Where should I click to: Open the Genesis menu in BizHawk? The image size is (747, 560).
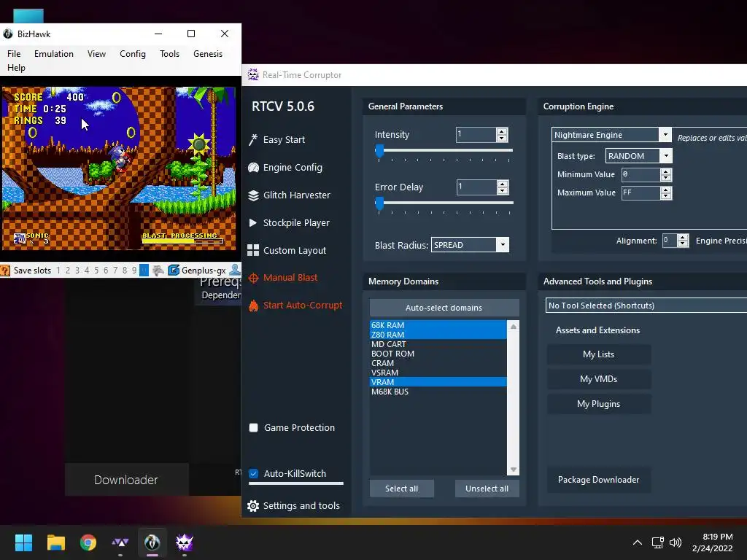[208, 54]
